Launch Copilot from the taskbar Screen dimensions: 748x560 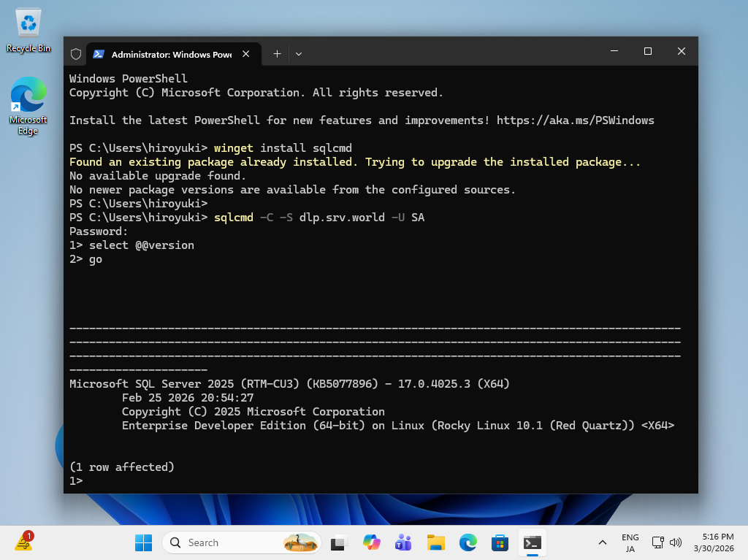[371, 542]
